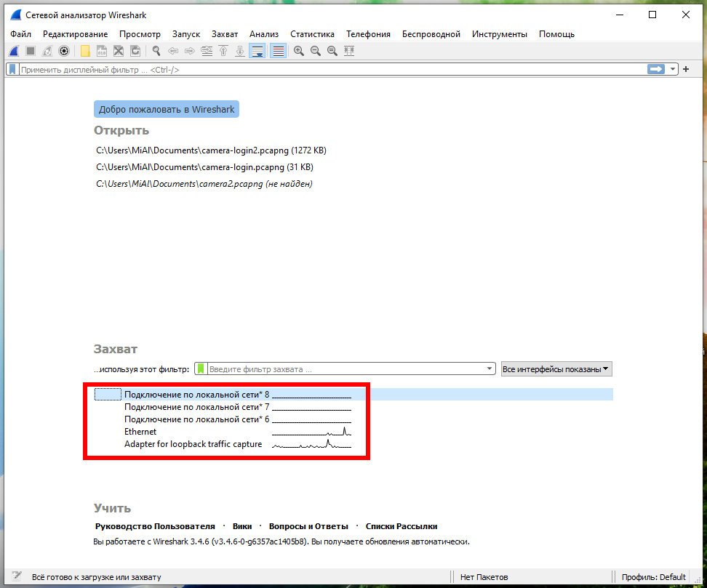This screenshot has width=707, height=588.
Task: Go back in packet history arrow
Action: point(173,51)
